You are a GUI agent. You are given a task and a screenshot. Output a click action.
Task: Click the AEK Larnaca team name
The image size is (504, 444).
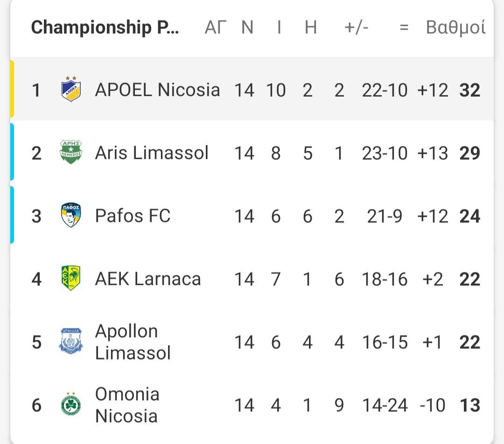coord(148,279)
